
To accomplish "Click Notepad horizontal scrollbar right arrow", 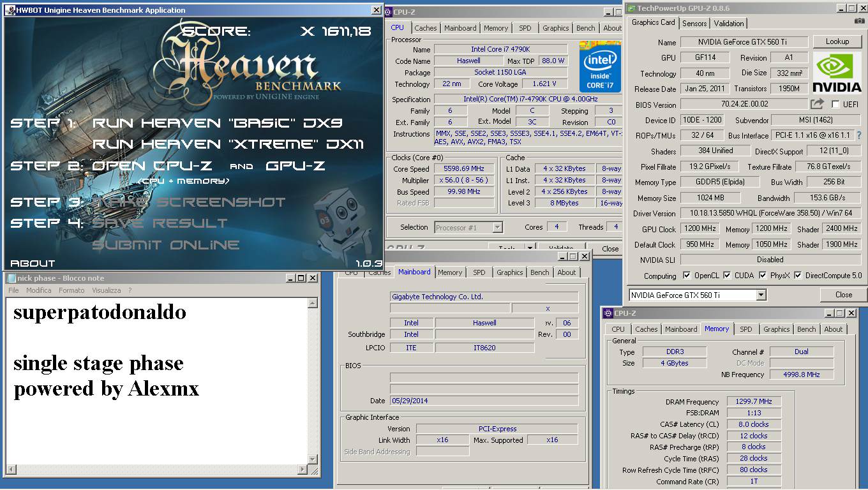I will pos(304,471).
